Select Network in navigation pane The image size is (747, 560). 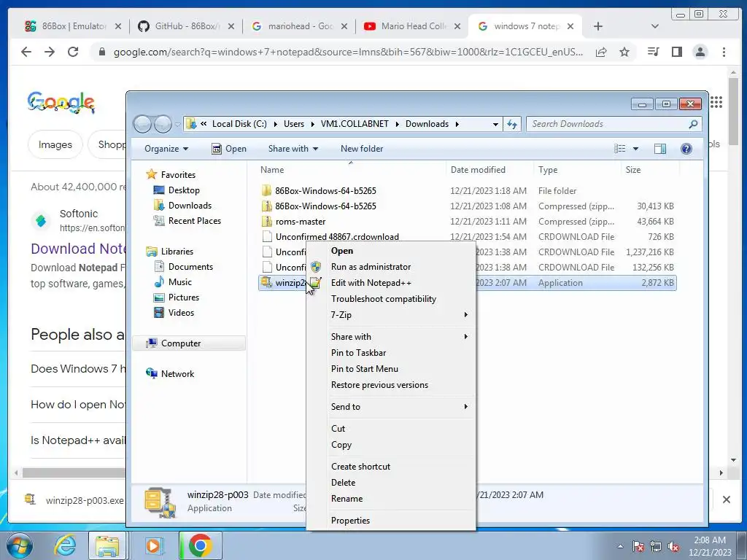[177, 374]
